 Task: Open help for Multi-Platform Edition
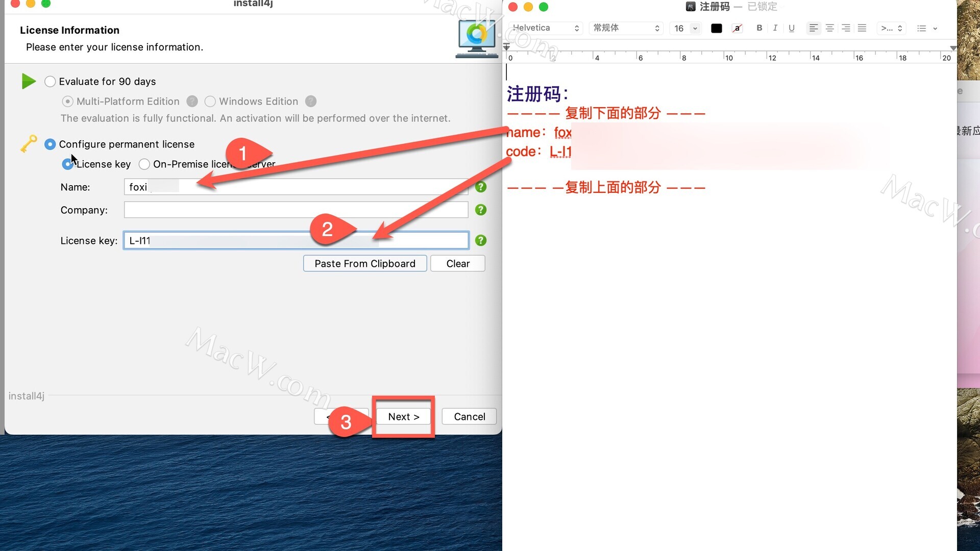click(192, 102)
